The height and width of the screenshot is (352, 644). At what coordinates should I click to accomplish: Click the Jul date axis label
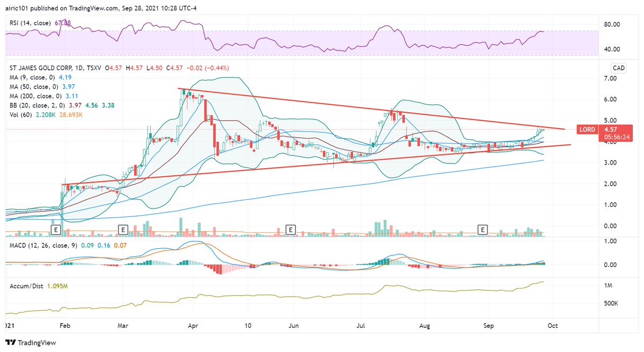point(361,326)
